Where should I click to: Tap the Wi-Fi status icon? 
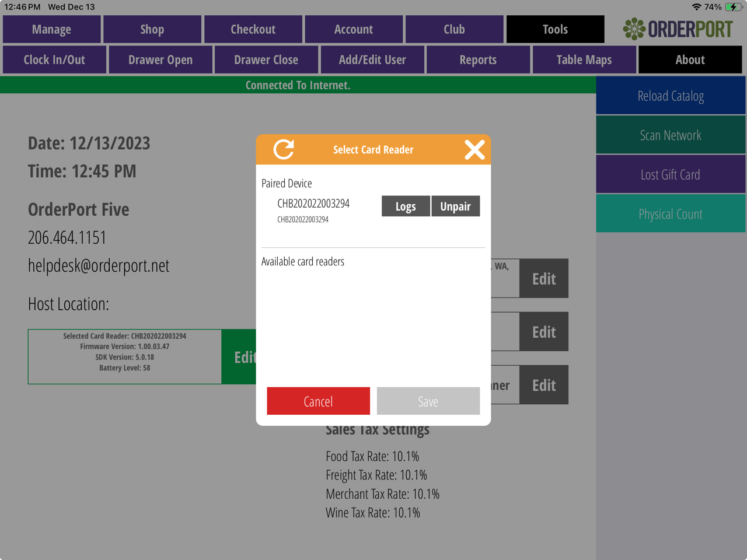pyautogui.click(x=696, y=7)
